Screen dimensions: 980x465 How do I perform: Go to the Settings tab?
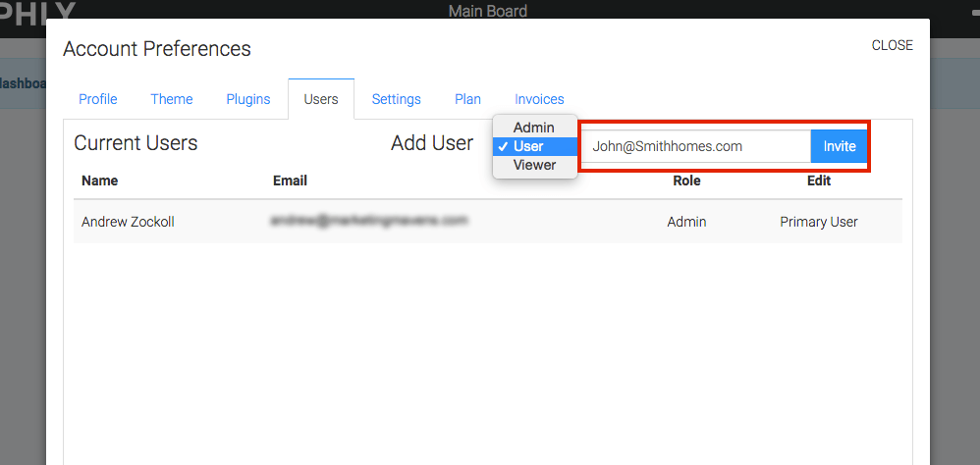397,99
